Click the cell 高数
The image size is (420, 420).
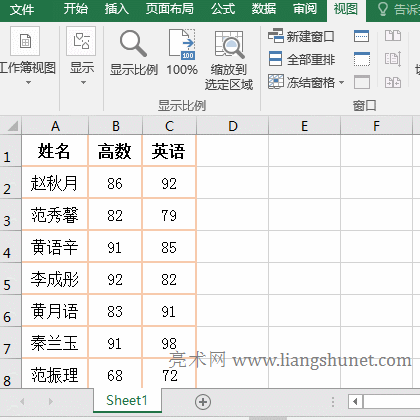(115, 151)
